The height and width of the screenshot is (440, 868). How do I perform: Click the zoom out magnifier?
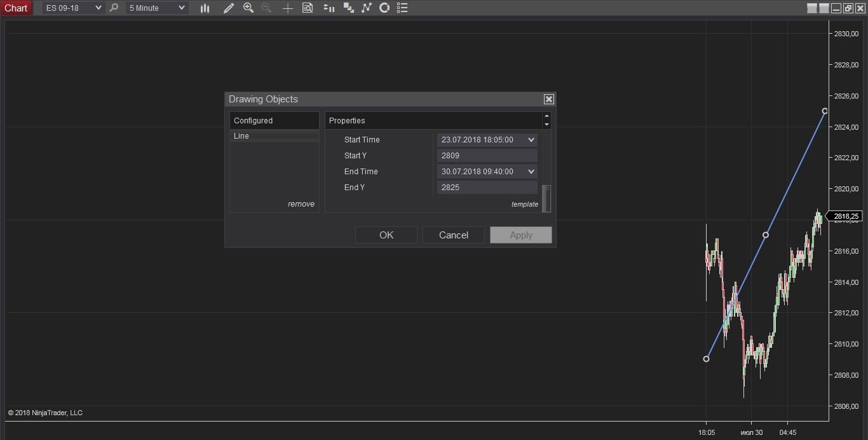(x=266, y=8)
